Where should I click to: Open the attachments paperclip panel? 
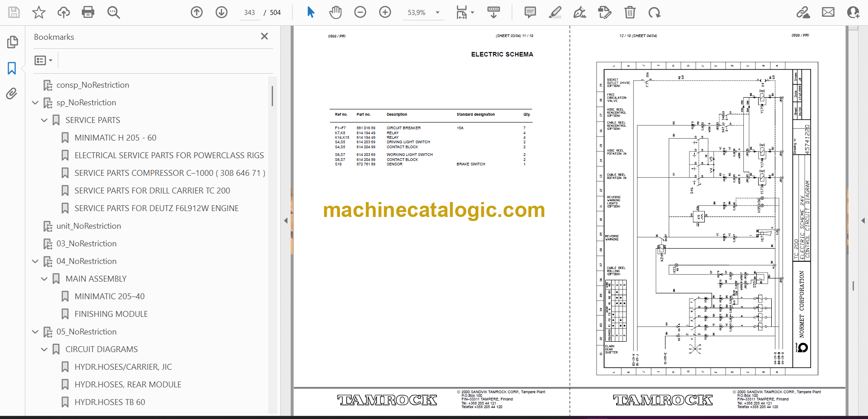pyautogui.click(x=12, y=94)
